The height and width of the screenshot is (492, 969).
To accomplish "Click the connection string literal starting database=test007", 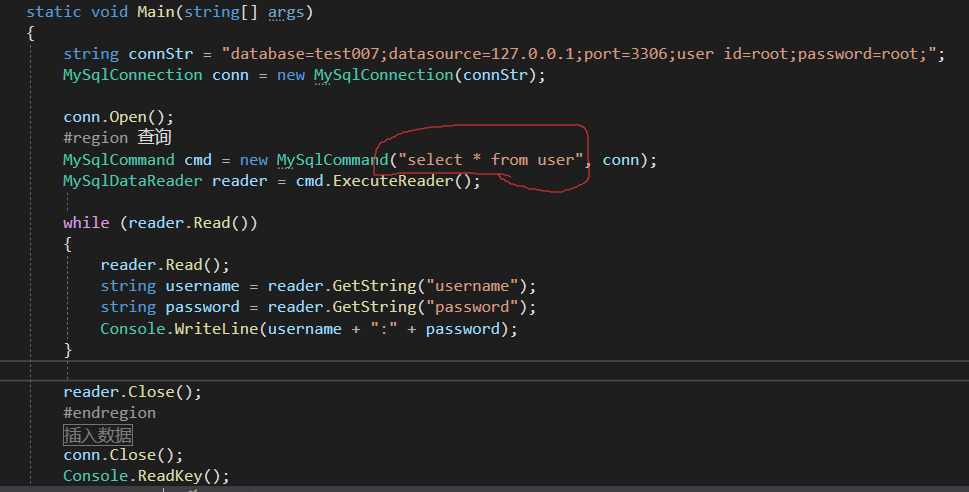I will pos(578,54).
